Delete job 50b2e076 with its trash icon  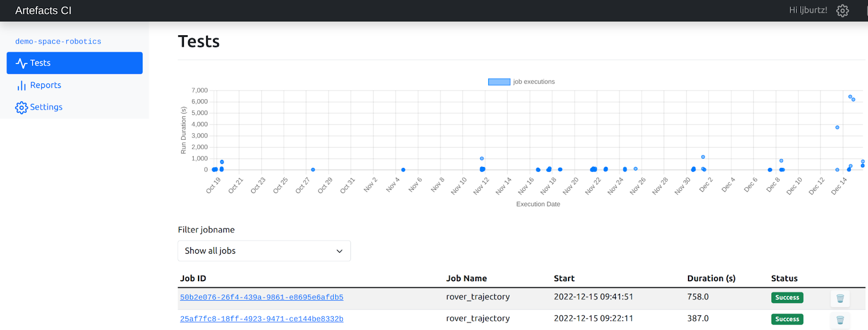click(840, 298)
